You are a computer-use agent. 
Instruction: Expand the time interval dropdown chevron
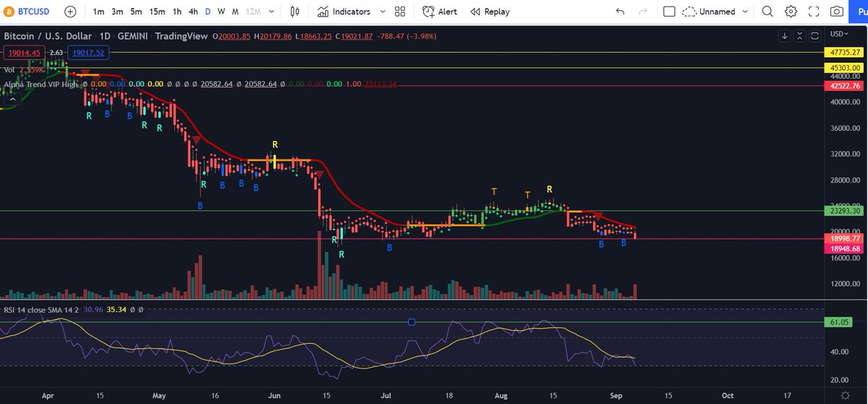270,12
